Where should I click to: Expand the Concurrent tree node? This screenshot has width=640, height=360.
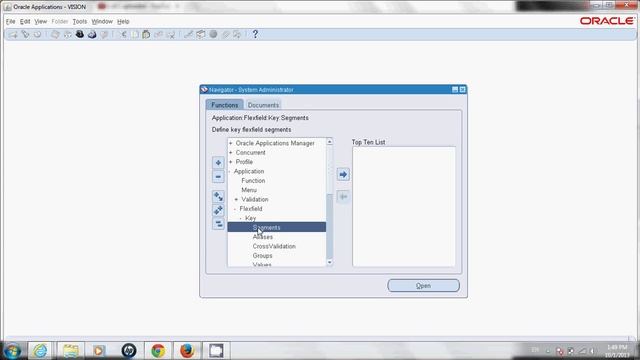[231, 153]
